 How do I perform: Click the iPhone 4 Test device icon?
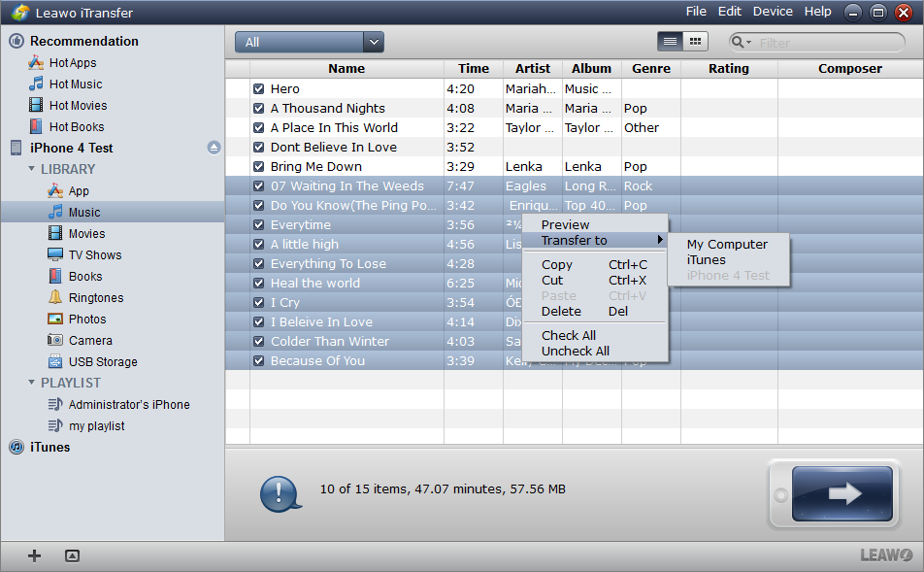[x=16, y=148]
